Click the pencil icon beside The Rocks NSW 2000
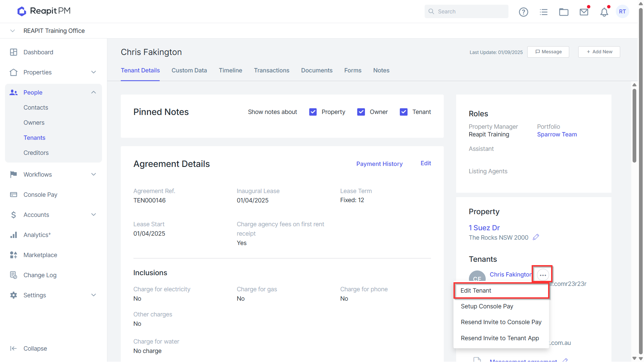Viewport: 644px width, 362px height. (x=536, y=237)
